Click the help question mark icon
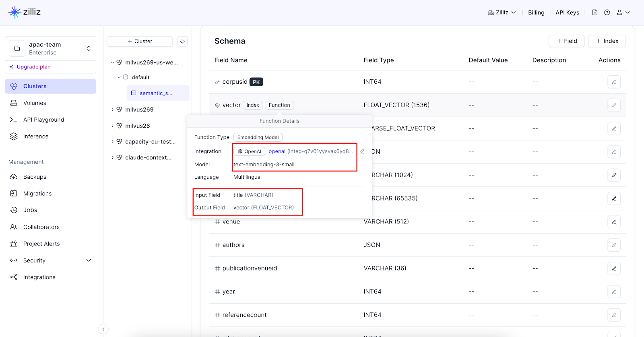 click(x=607, y=12)
